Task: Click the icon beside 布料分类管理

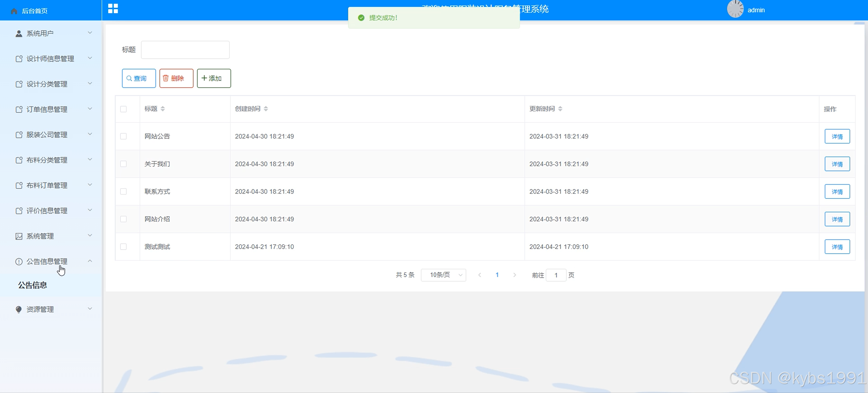Action: (x=19, y=160)
